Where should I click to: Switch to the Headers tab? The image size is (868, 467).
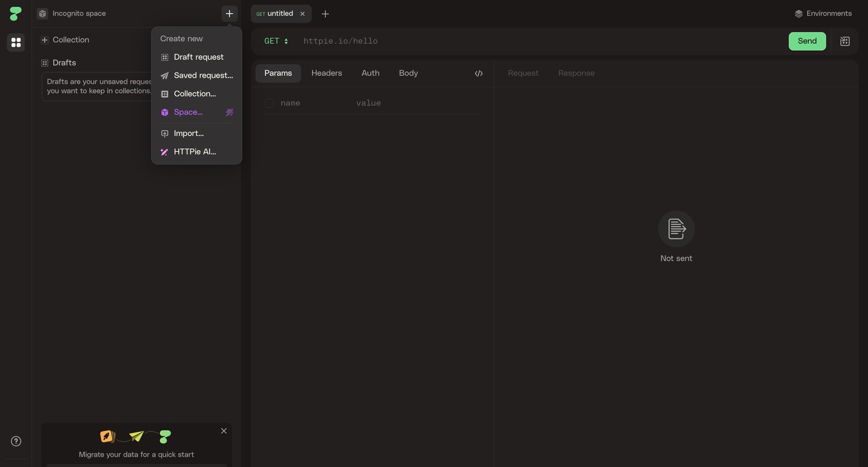(x=327, y=73)
